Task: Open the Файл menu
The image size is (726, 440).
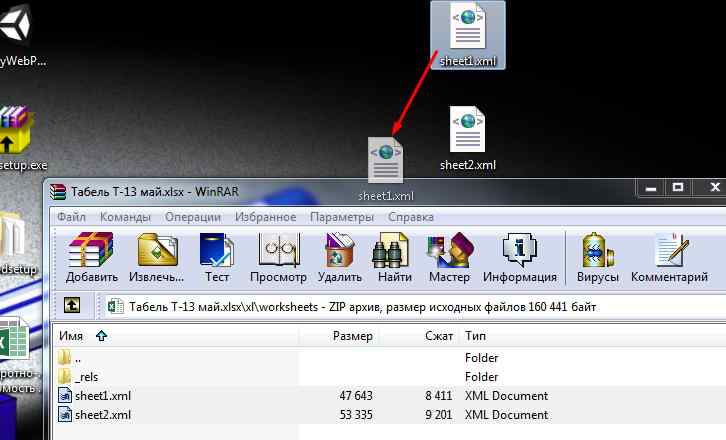Action: (71, 217)
